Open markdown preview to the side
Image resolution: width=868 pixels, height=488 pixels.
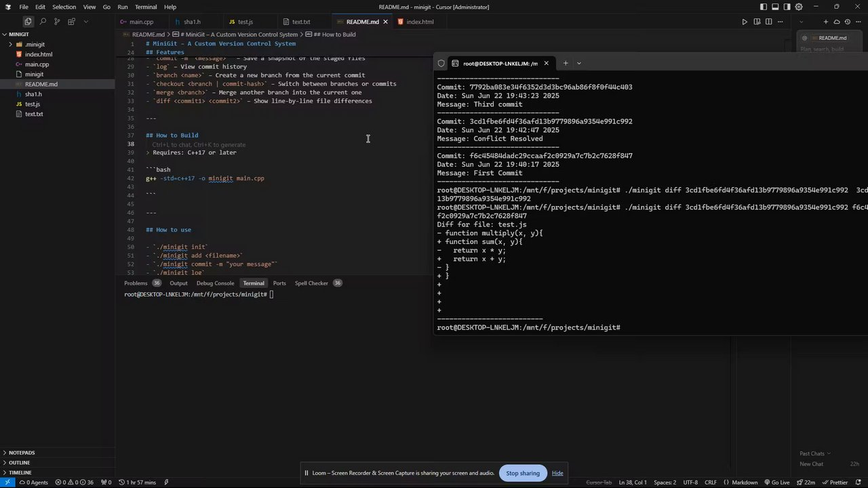(757, 22)
